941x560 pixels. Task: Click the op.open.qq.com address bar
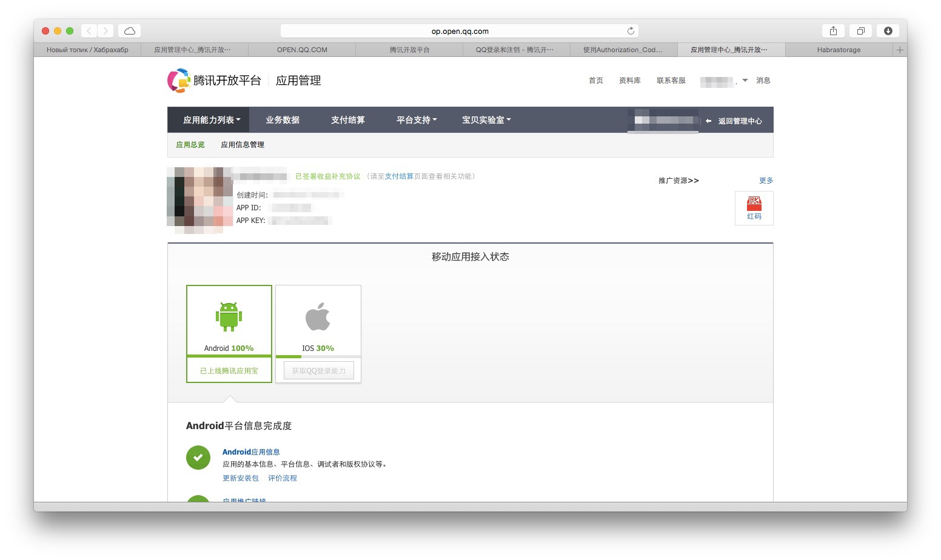point(460,31)
